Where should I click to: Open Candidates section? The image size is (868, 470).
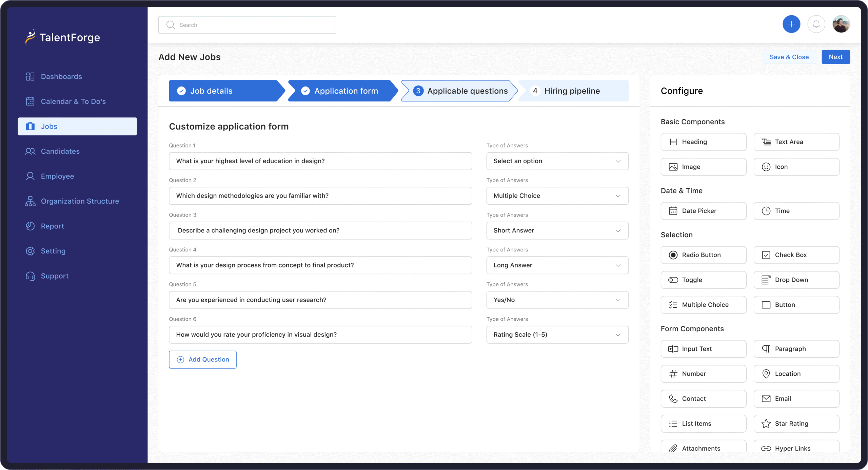pyautogui.click(x=77, y=151)
